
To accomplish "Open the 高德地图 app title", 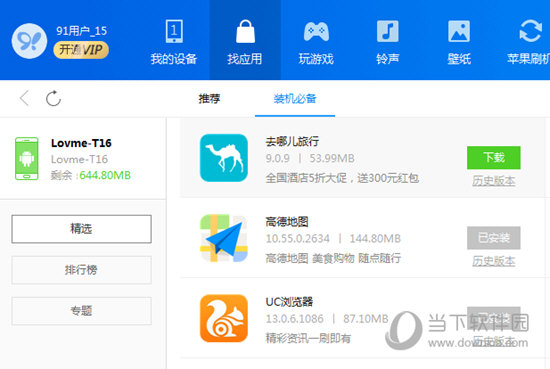I will pyautogui.click(x=287, y=222).
